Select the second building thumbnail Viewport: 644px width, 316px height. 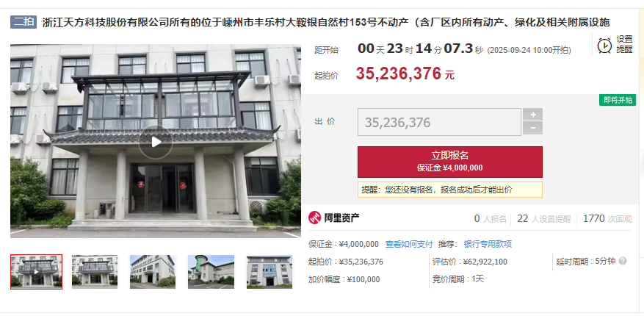[95, 272]
